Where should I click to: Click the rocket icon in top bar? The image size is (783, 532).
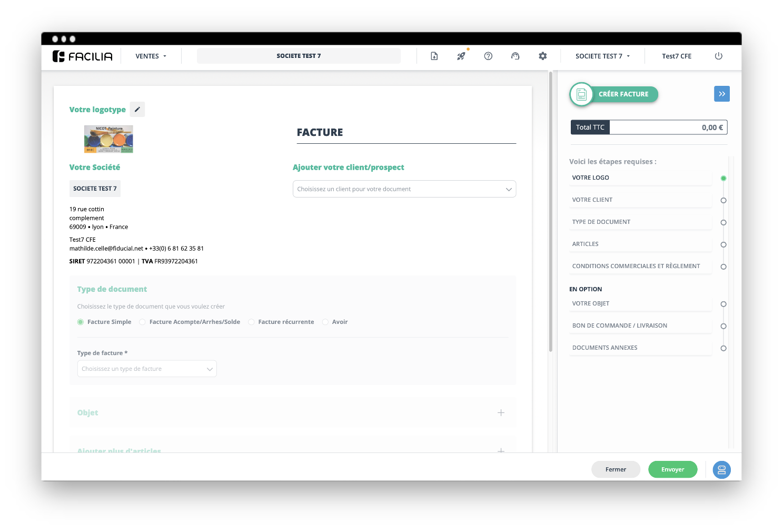pyautogui.click(x=461, y=56)
